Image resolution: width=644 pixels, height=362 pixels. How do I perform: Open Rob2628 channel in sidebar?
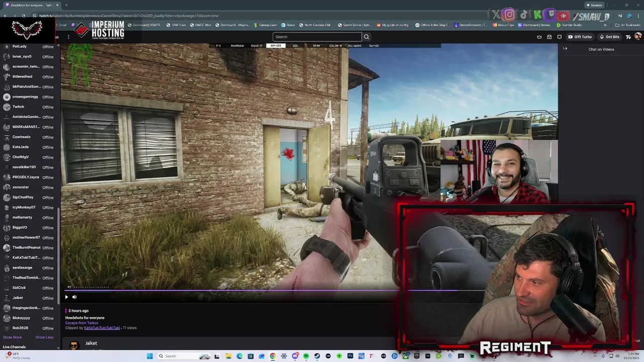pos(28,328)
